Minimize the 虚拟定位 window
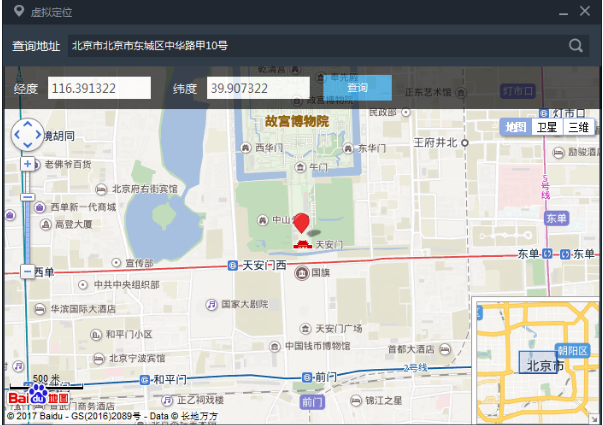603x425 pixels. [x=563, y=12]
